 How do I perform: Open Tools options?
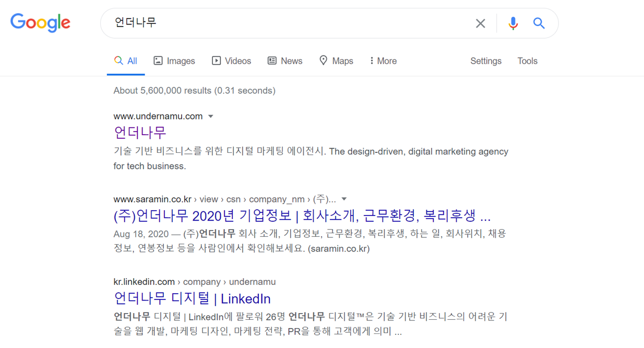point(527,61)
